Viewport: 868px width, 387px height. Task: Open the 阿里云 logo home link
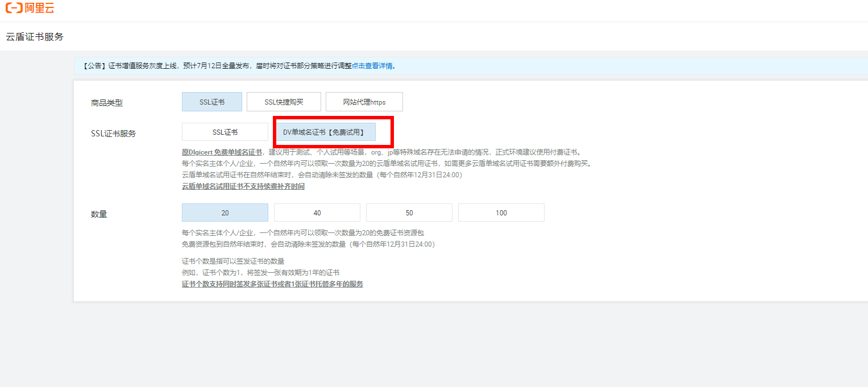[30, 8]
